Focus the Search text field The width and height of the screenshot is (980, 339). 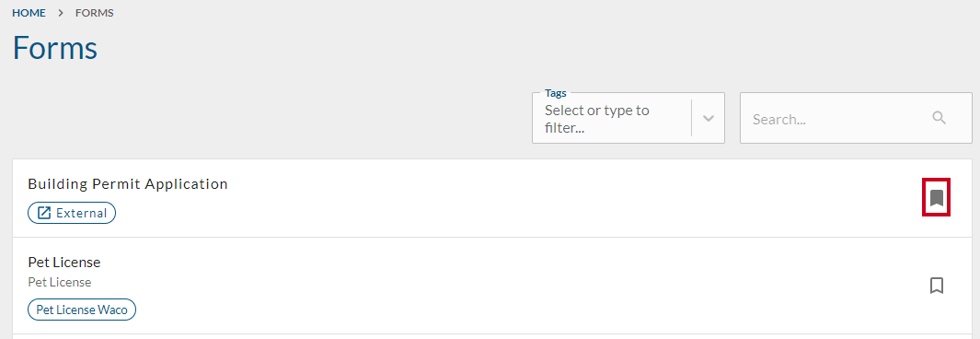tap(856, 118)
